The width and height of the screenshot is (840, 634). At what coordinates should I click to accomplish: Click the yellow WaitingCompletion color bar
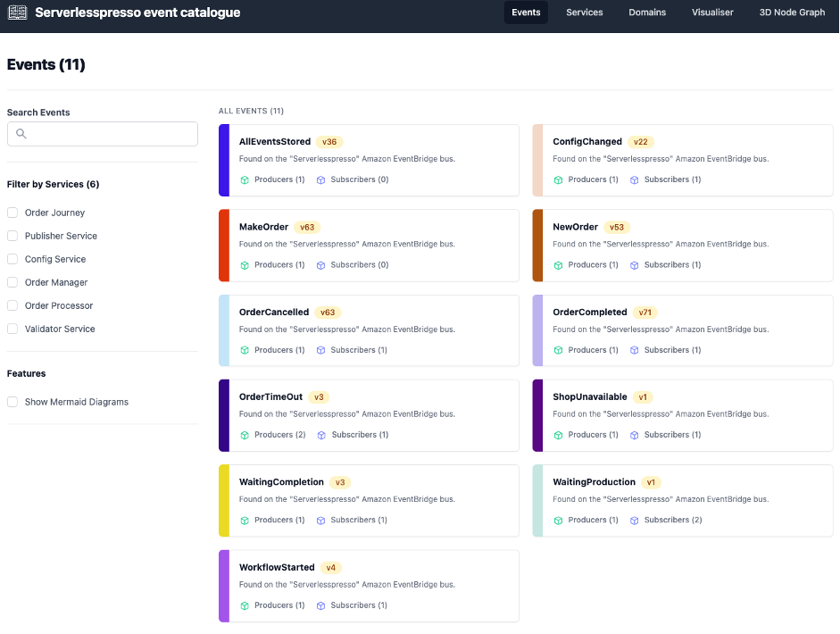coord(224,501)
